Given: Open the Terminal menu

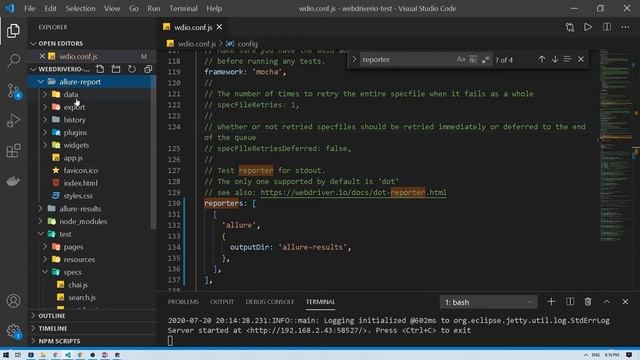Looking at the screenshot, I should 183,8.
